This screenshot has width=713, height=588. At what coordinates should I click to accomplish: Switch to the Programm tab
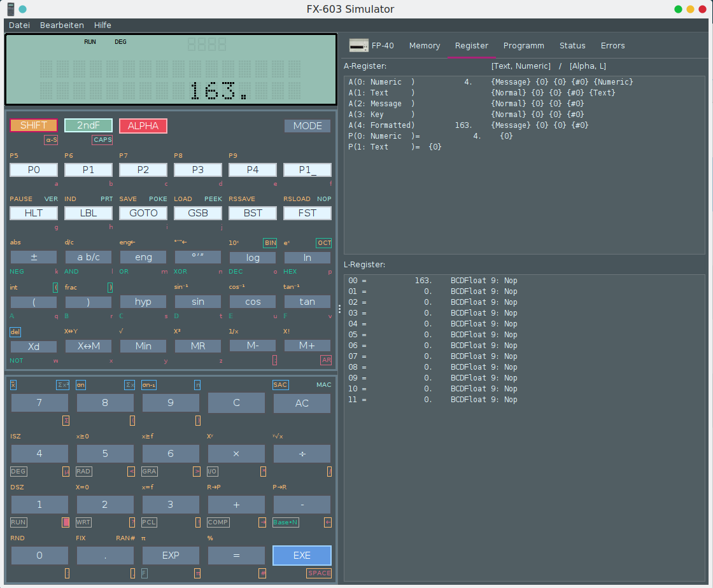click(523, 46)
